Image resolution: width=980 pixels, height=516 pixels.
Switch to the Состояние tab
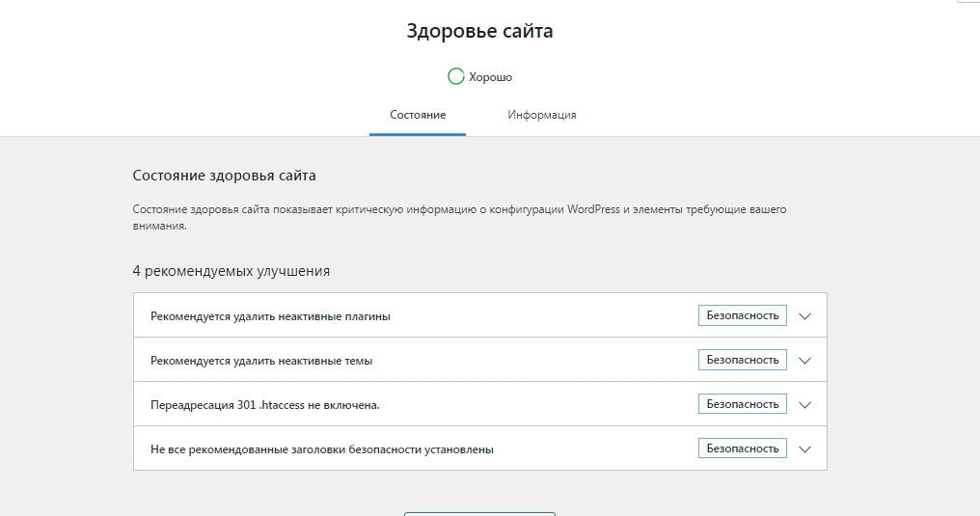click(x=418, y=115)
